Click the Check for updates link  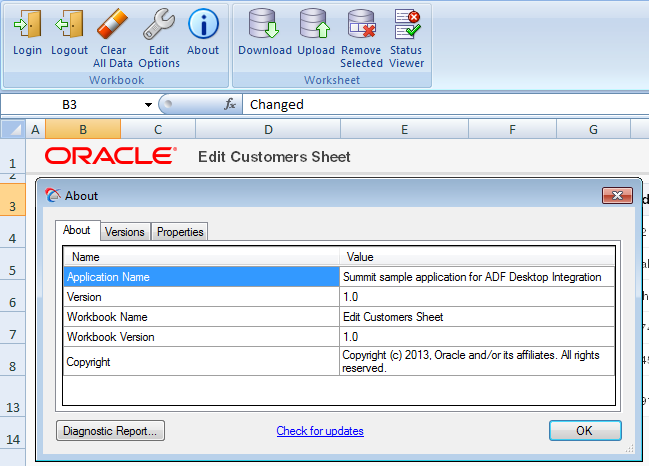[x=320, y=431]
